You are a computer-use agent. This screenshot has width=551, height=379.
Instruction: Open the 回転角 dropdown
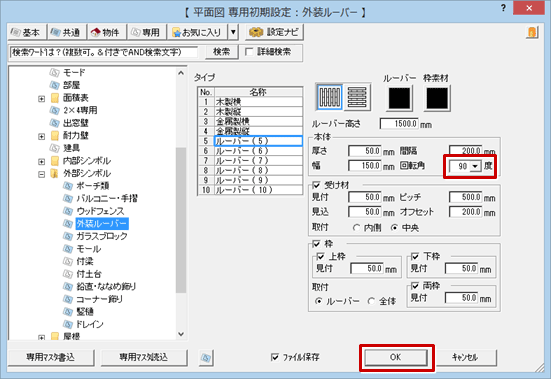(x=475, y=166)
